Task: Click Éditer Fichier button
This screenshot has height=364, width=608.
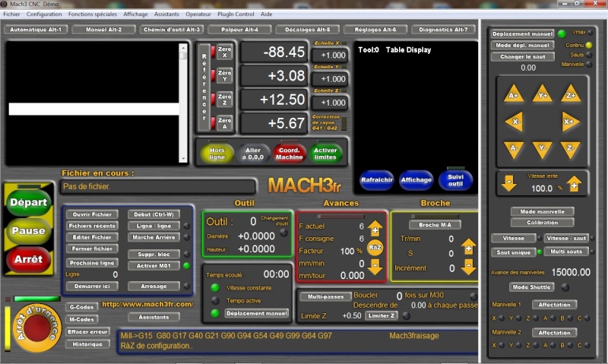Action: coord(92,237)
